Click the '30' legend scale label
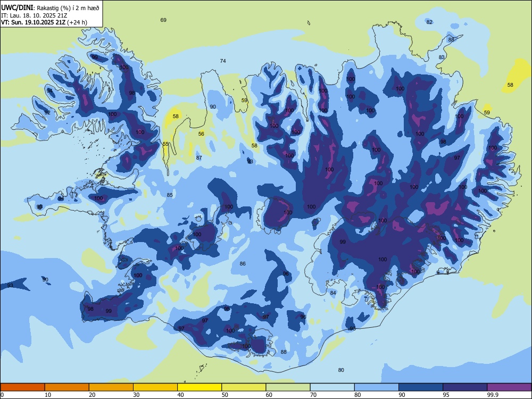The width and height of the screenshot is (532, 399). click(x=136, y=395)
